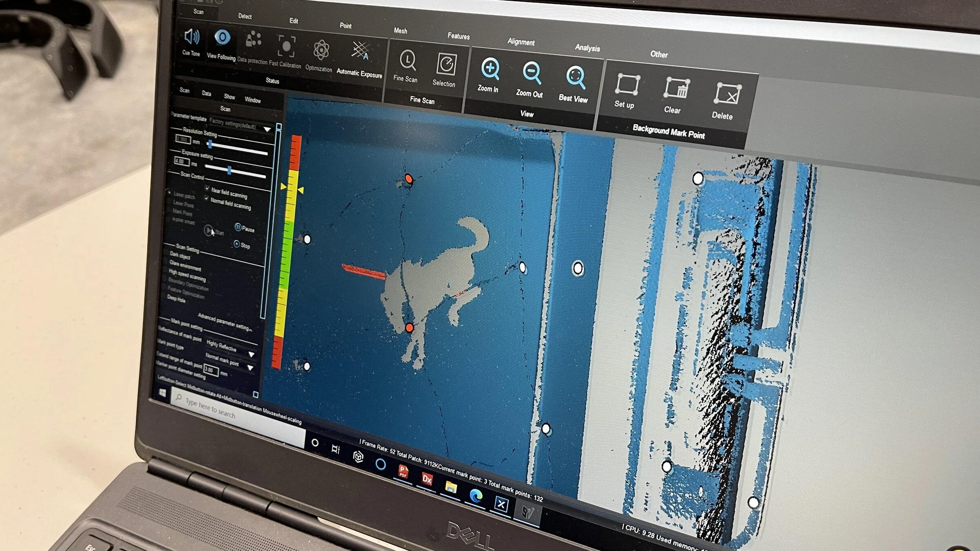
Task: Open the Optimization tool
Action: [321, 50]
